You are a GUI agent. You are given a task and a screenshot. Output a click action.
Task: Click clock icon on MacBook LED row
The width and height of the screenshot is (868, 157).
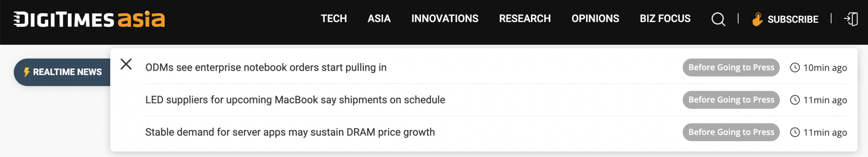tap(795, 100)
